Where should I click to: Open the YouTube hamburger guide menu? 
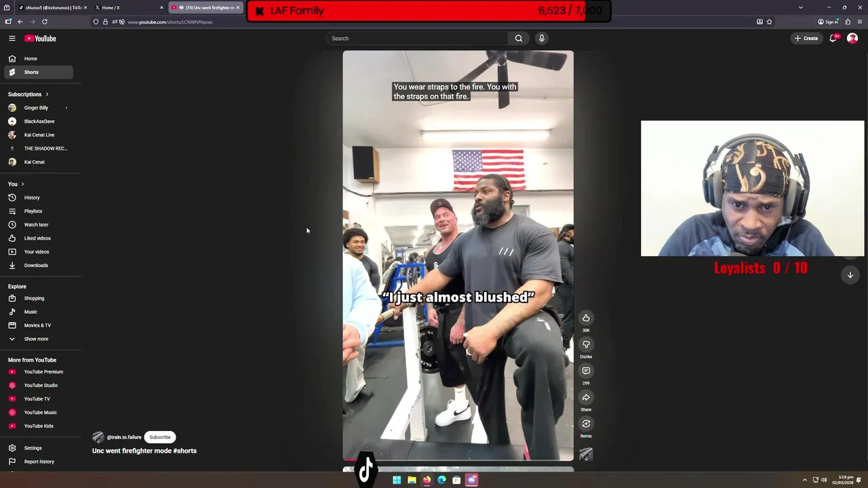click(x=12, y=39)
